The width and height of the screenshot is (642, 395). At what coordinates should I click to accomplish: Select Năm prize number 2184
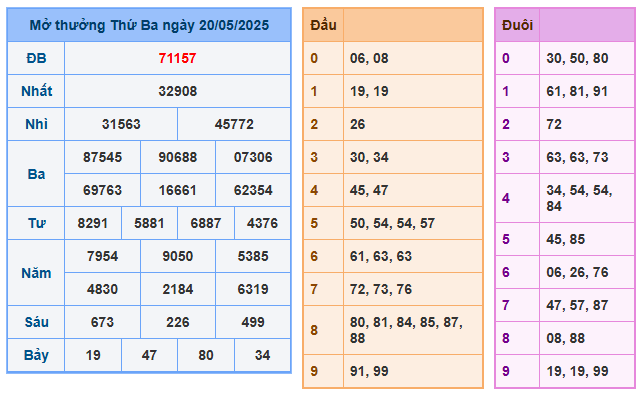(x=178, y=289)
